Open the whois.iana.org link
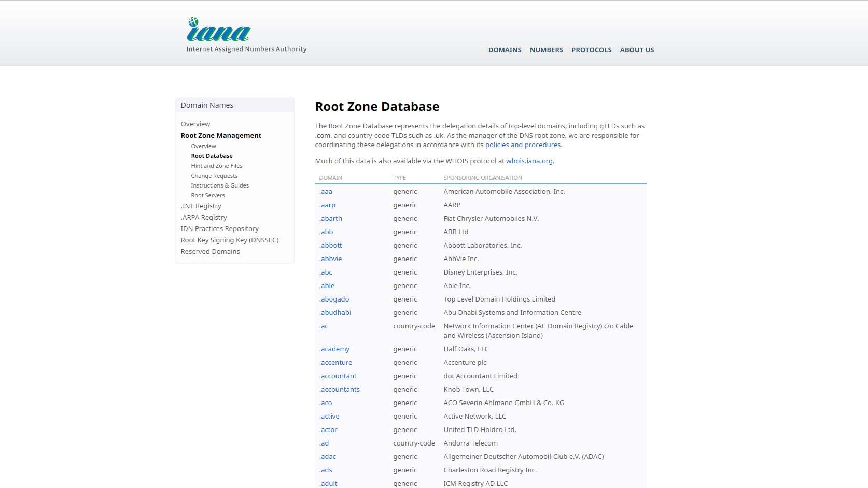This screenshot has height=488, width=868. [x=529, y=161]
